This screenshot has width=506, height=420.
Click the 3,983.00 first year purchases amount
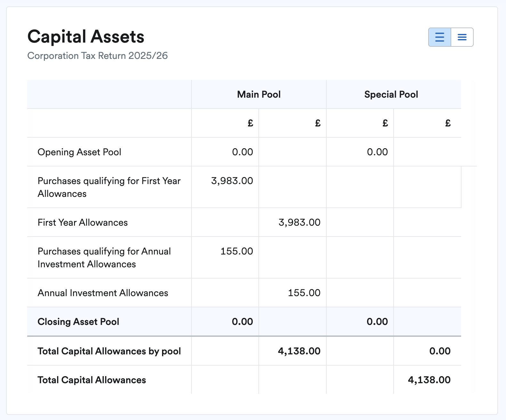(x=232, y=181)
